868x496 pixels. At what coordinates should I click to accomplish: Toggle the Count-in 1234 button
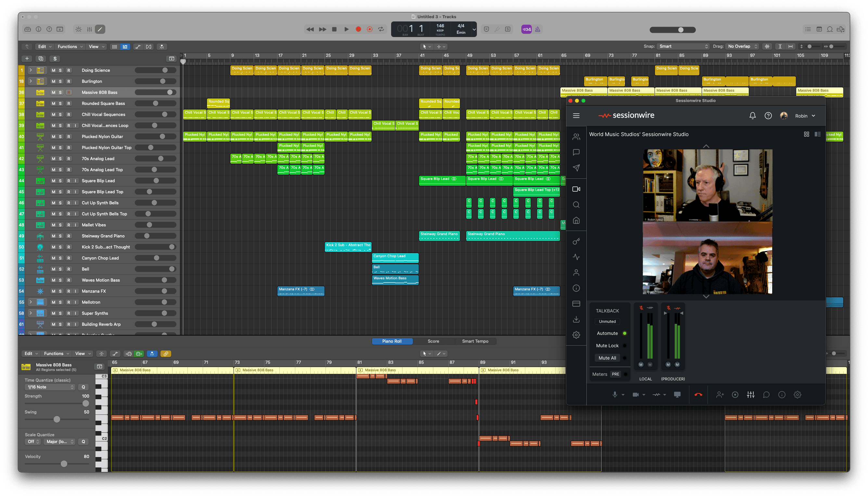tap(526, 29)
